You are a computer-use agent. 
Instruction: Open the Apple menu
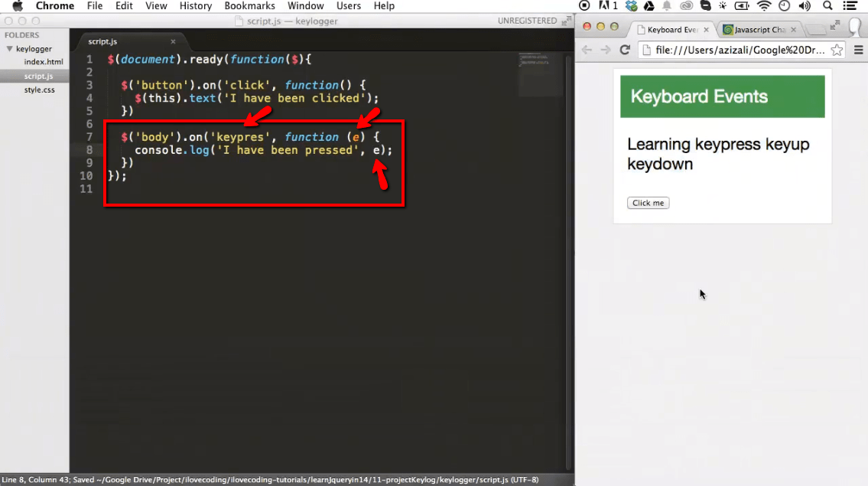click(18, 5)
